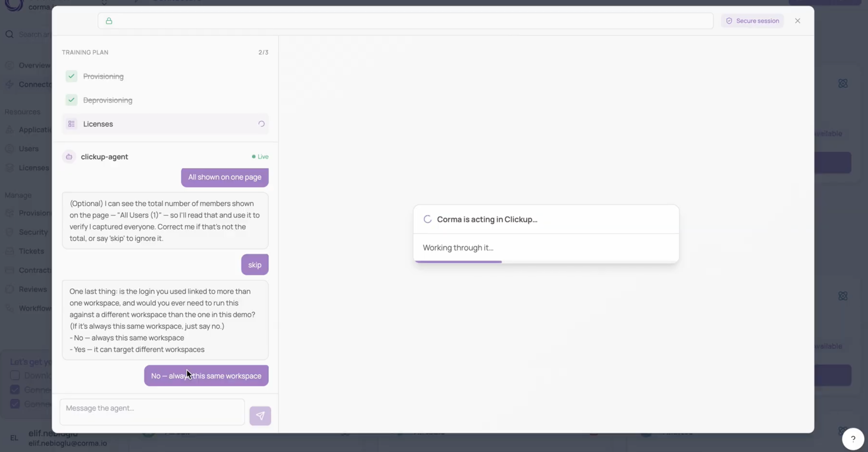Image resolution: width=868 pixels, height=452 pixels.
Task: Open Workflows via its sidebar icon
Action: 10,308
